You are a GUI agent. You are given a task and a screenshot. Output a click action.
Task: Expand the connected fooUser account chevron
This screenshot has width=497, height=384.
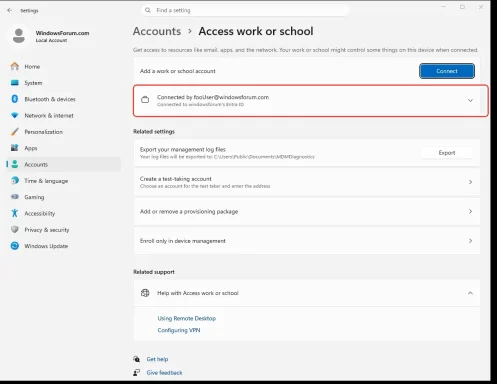(x=470, y=100)
